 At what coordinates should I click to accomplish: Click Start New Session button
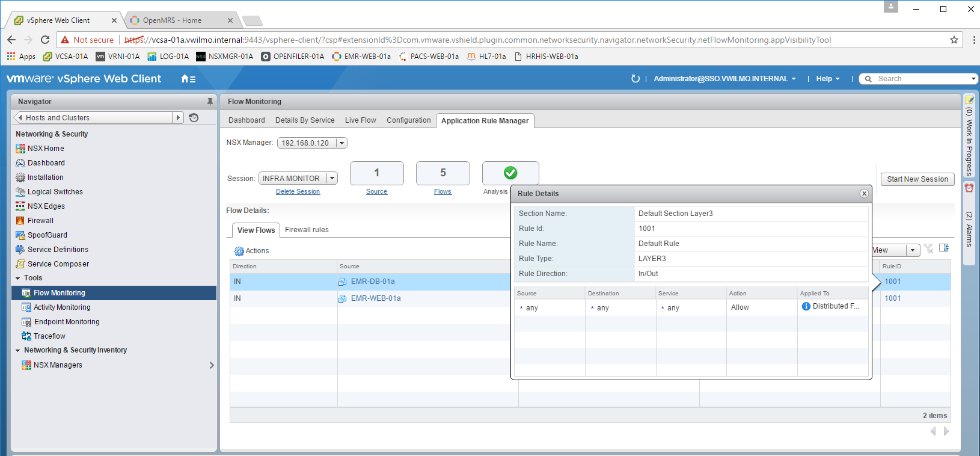coord(917,179)
